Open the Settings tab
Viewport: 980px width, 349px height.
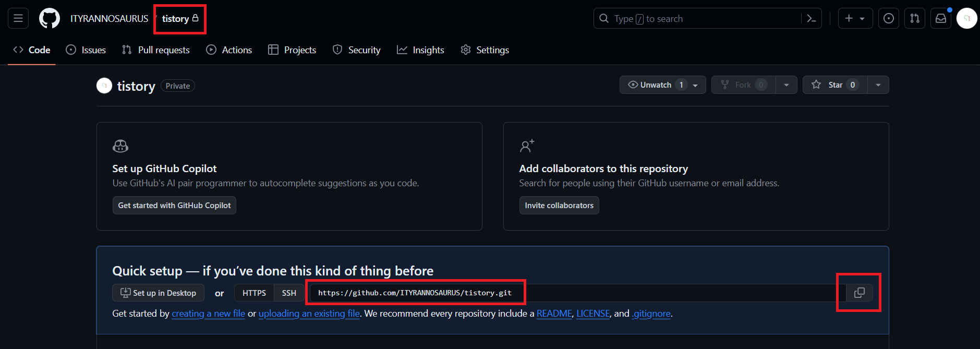point(485,50)
